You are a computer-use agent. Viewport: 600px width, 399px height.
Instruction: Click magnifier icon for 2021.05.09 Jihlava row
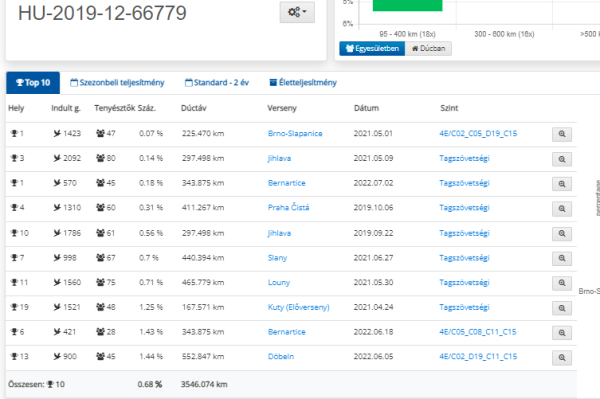[562, 159]
